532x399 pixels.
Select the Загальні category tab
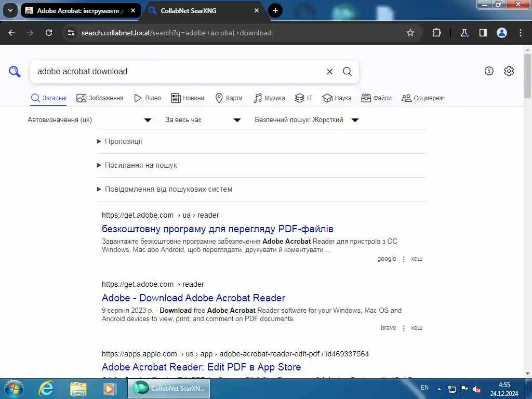coord(48,98)
